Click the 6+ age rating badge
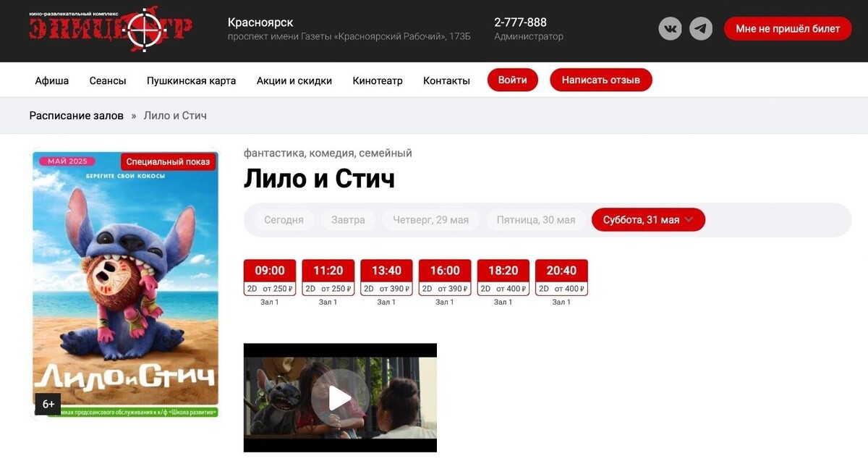The width and height of the screenshot is (868, 469). pyautogui.click(x=48, y=404)
